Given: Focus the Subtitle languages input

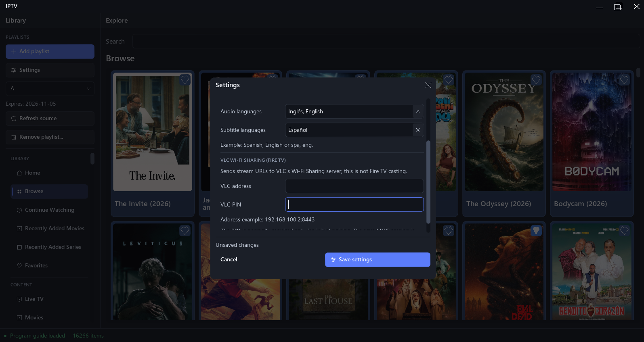Looking at the screenshot, I should [x=349, y=130].
